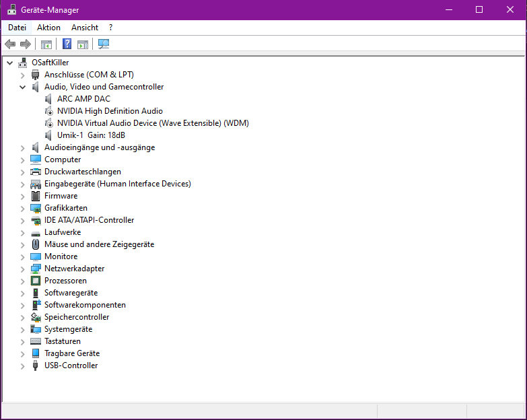This screenshot has width=527, height=420.
Task: Toggle the action pane toolbar icon
Action: click(x=83, y=44)
